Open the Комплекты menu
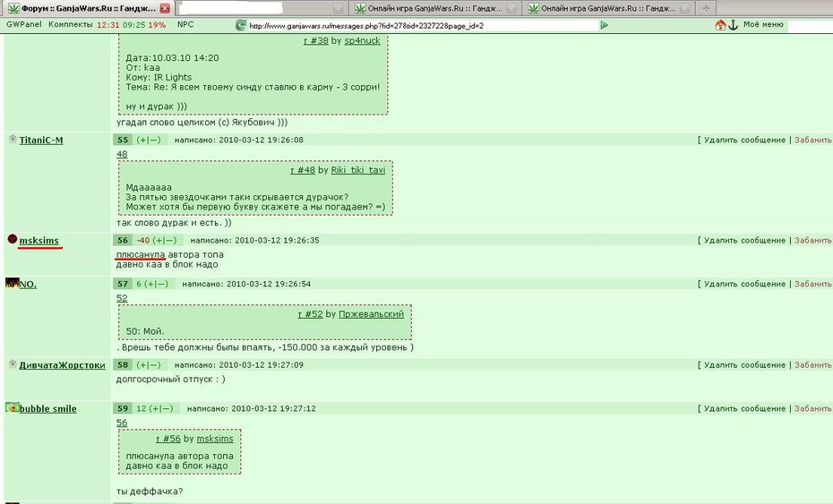The image size is (833, 504). (70, 24)
